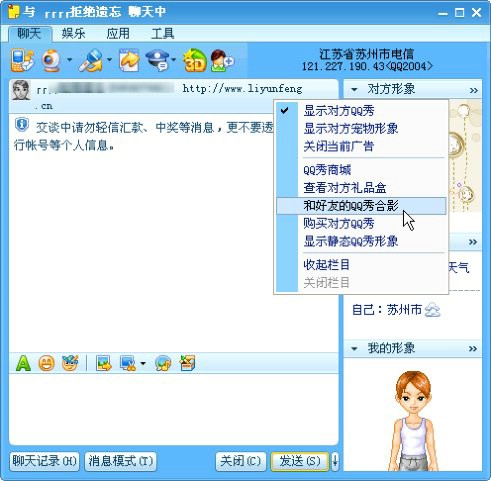The image size is (491, 481).
Task: Collapse the 我的形象 panel triangle
Action: pyautogui.click(x=354, y=349)
